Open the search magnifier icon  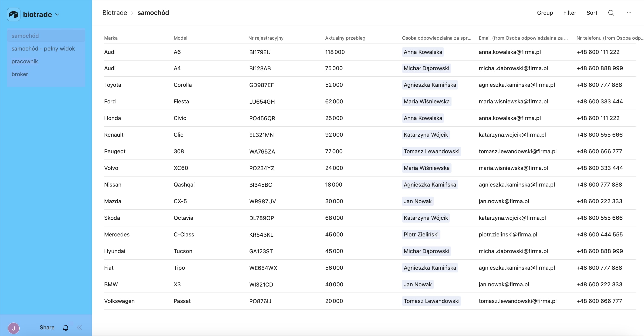[x=611, y=13]
